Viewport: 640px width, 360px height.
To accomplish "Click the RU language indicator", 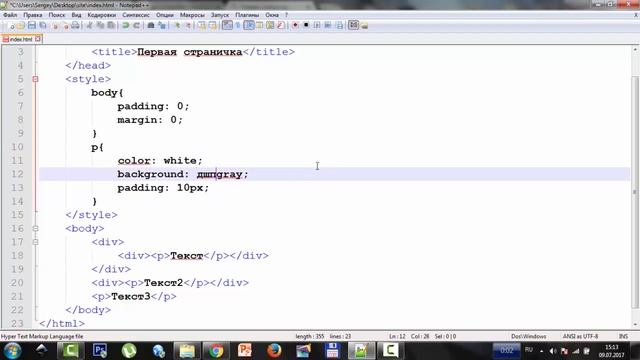I will [529, 350].
